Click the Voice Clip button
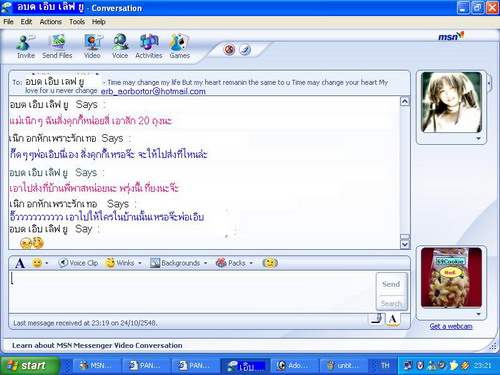This screenshot has height=375, width=500. [x=78, y=263]
